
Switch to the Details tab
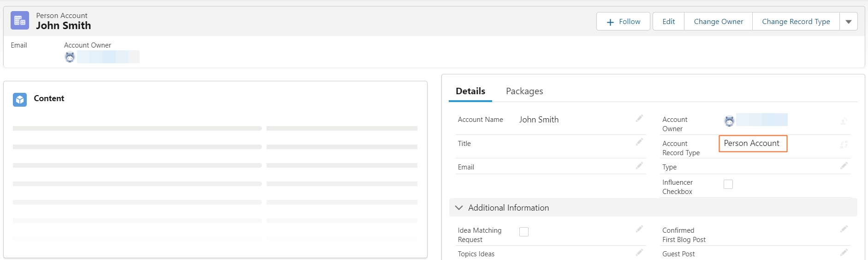(x=470, y=91)
